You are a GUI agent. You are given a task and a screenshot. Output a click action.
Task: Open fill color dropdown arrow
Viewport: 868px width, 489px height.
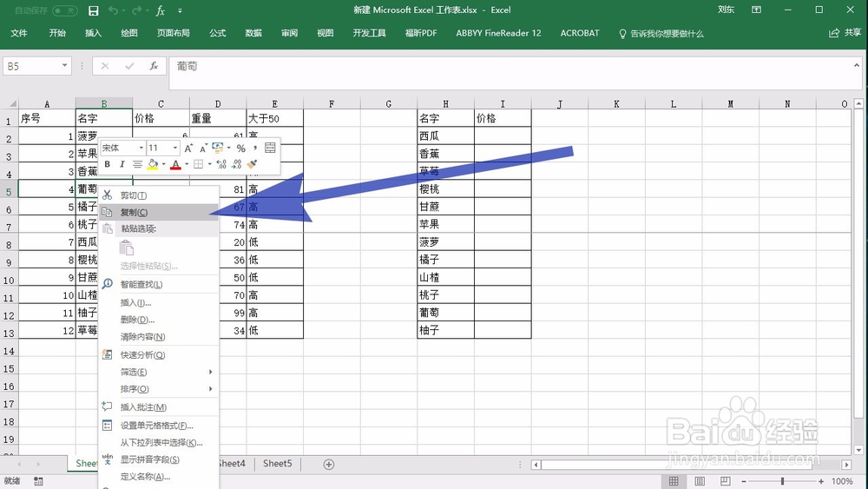point(164,164)
